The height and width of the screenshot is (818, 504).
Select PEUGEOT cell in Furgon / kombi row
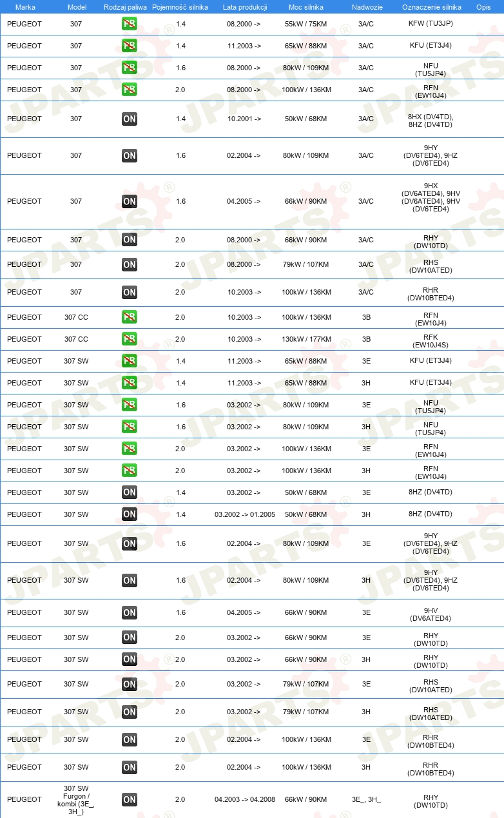[24, 799]
